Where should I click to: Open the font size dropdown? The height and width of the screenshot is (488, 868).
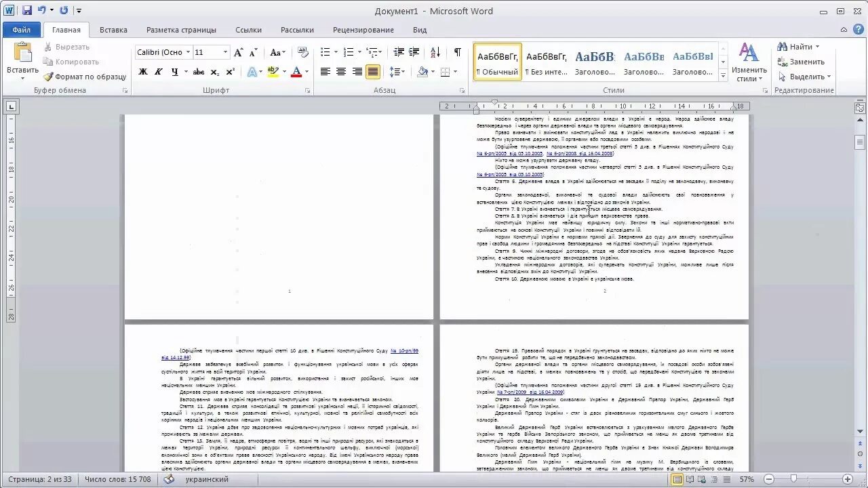[226, 52]
